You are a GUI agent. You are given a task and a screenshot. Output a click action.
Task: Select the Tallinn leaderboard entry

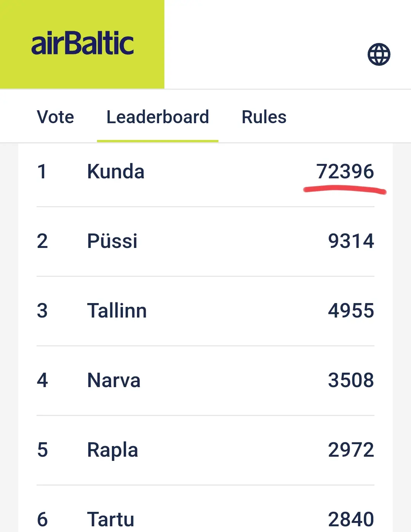click(205, 311)
